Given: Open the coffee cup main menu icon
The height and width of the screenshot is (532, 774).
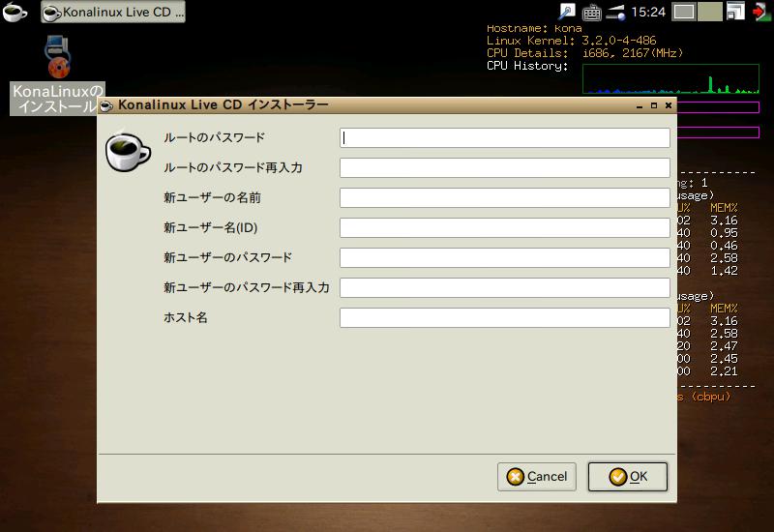Looking at the screenshot, I should click(15, 12).
